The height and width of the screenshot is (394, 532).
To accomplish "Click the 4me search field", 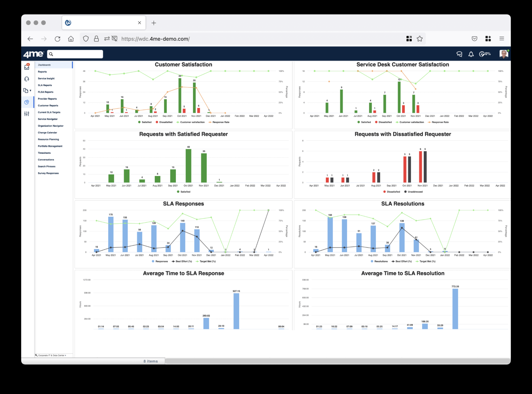I will point(75,54).
